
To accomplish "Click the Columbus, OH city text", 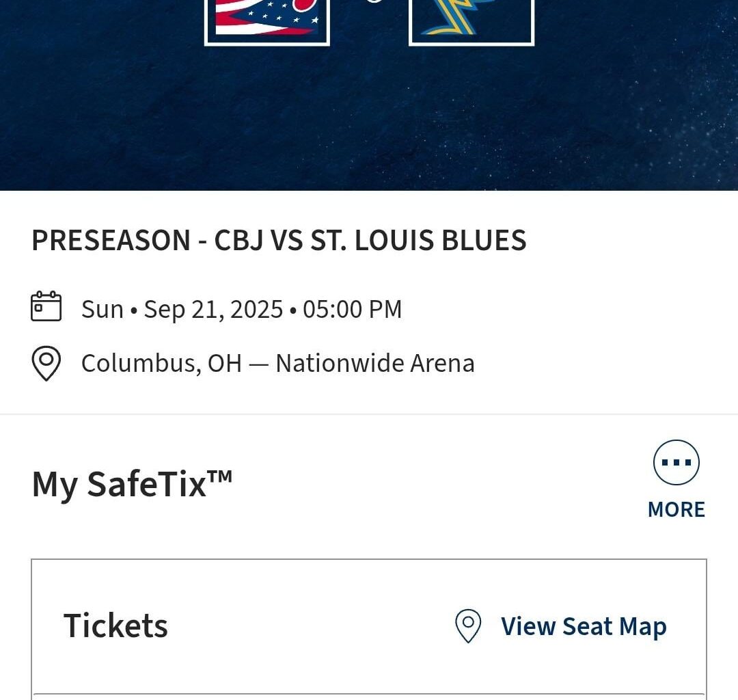I will click(x=161, y=363).
